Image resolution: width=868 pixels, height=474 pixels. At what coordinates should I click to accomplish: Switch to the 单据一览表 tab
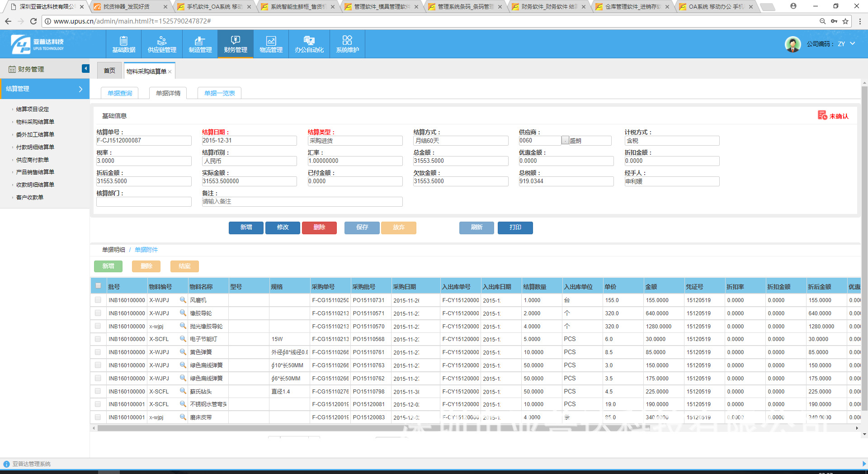[x=219, y=93]
